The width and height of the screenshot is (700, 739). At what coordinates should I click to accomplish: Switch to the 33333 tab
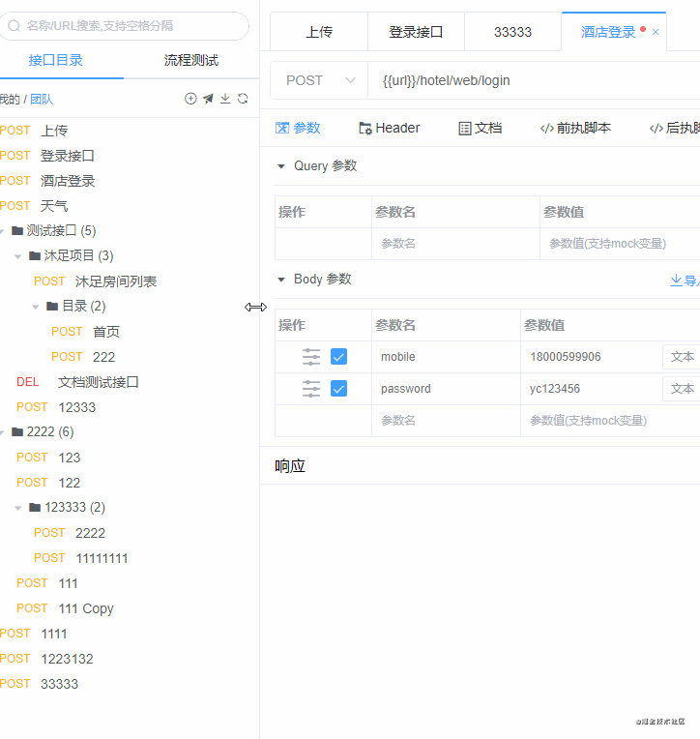pos(512,32)
